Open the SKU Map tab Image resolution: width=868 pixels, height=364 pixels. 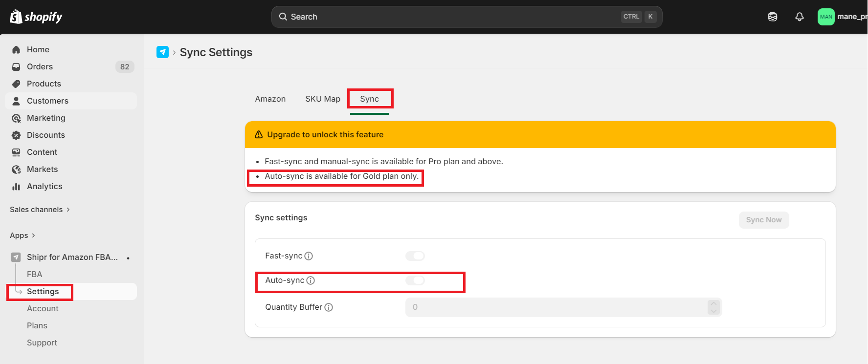click(x=323, y=99)
